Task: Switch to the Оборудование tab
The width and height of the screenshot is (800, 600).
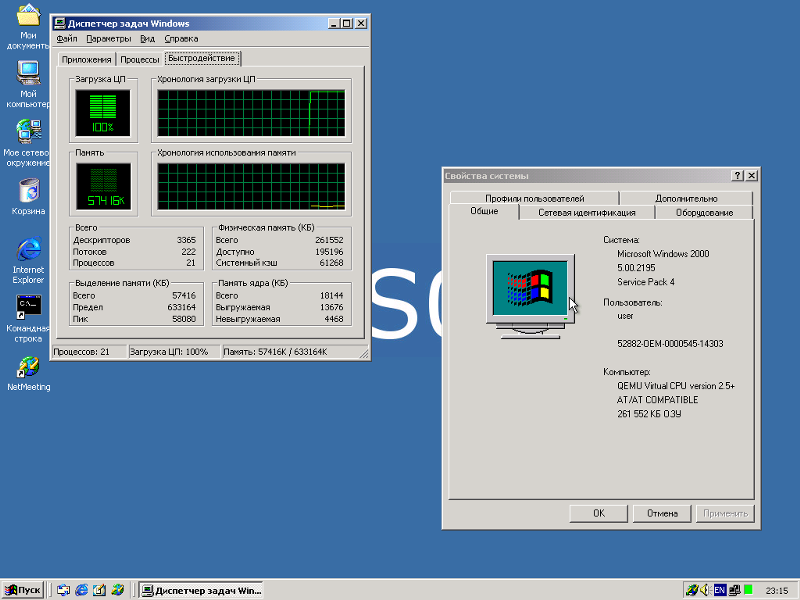Action: (x=704, y=213)
